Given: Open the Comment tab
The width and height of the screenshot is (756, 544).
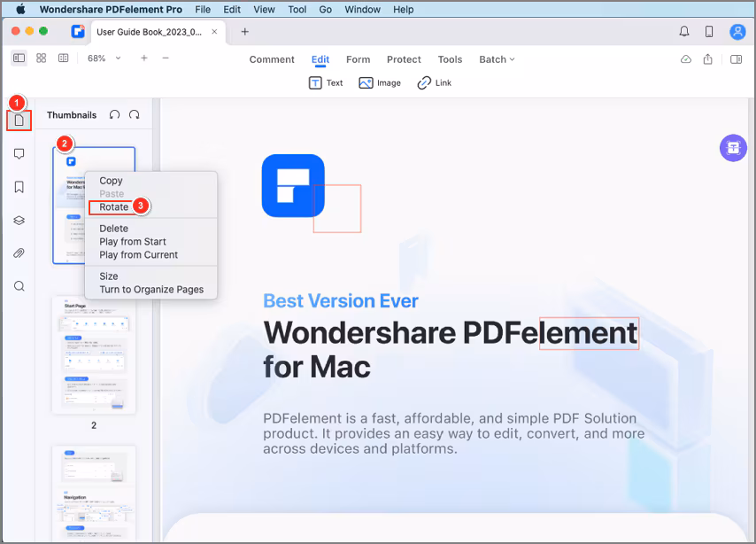Looking at the screenshot, I should pos(272,59).
